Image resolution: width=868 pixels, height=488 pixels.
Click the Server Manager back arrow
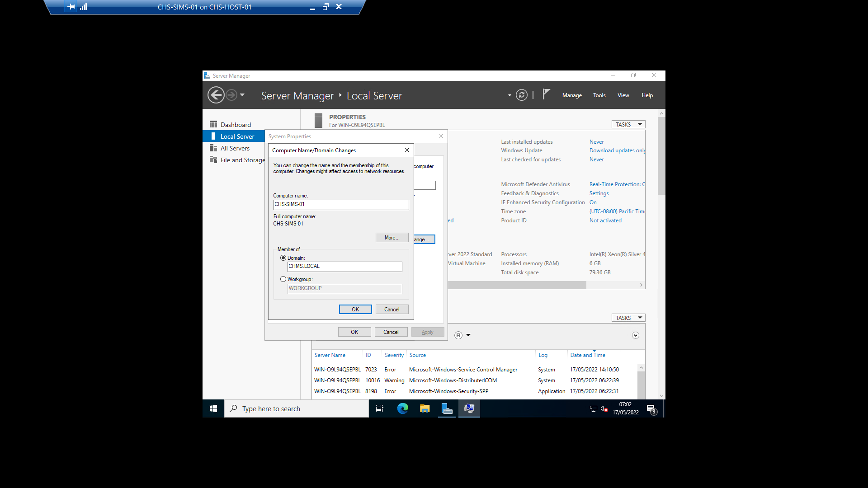tap(216, 95)
